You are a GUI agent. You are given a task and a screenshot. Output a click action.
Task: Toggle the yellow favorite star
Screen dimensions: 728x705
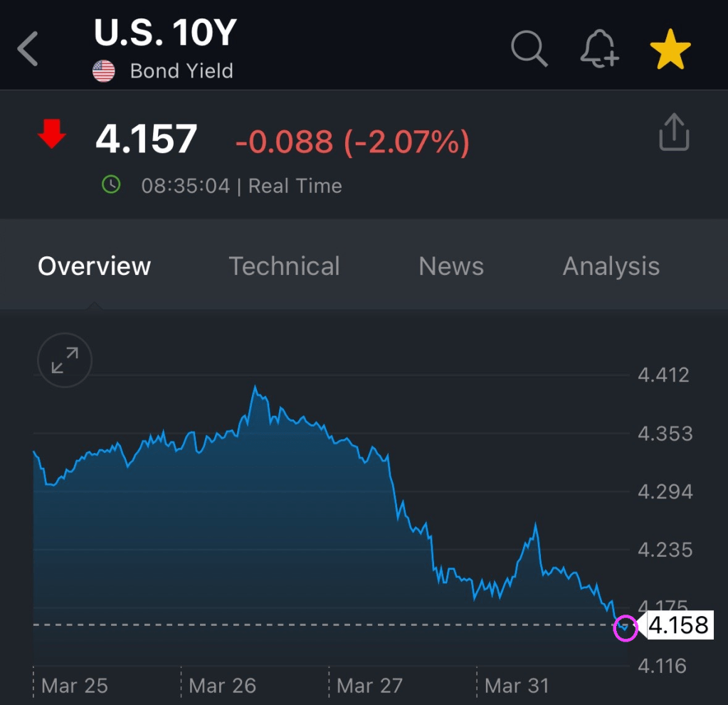tap(670, 50)
